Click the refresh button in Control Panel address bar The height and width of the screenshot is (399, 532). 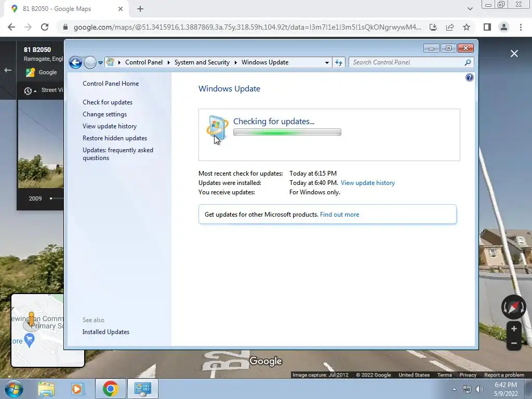click(x=339, y=62)
